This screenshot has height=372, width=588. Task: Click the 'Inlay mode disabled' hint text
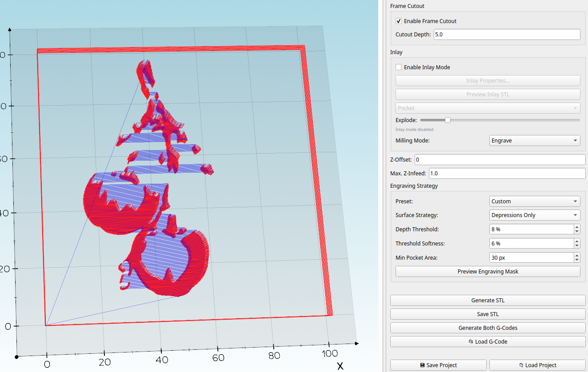click(414, 130)
